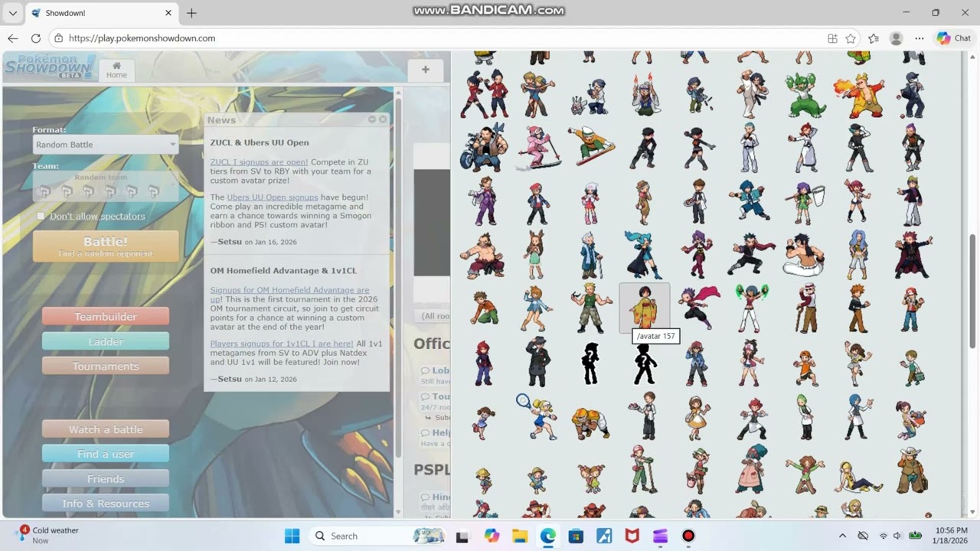980x551 pixels.
Task: Select the cowboy rancher avatar with white hat
Action: 913,469
